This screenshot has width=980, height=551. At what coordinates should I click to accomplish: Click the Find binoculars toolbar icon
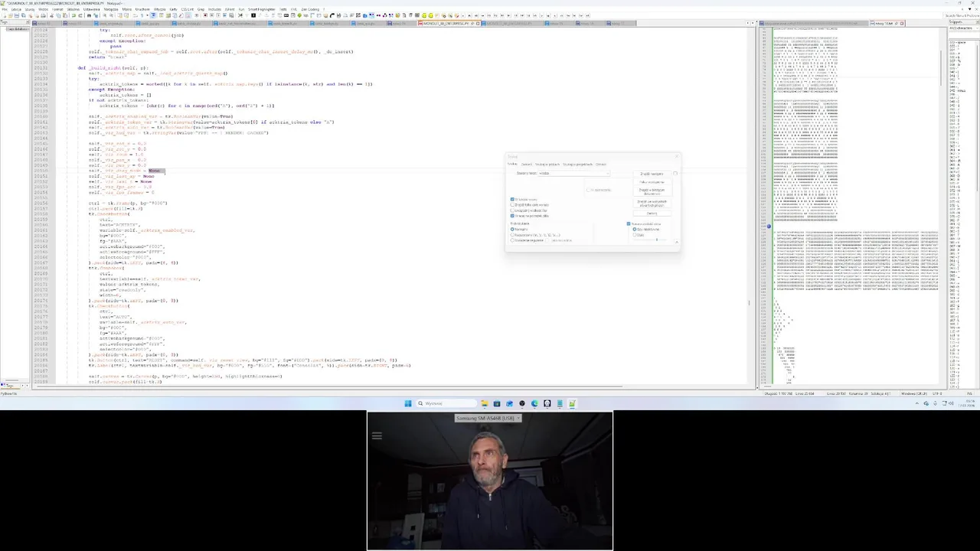pos(89,15)
